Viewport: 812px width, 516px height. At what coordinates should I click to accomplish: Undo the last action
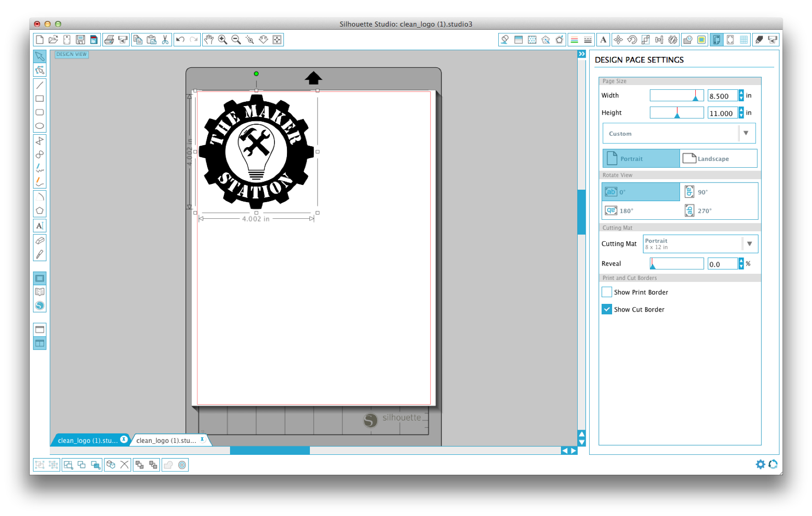coord(181,40)
